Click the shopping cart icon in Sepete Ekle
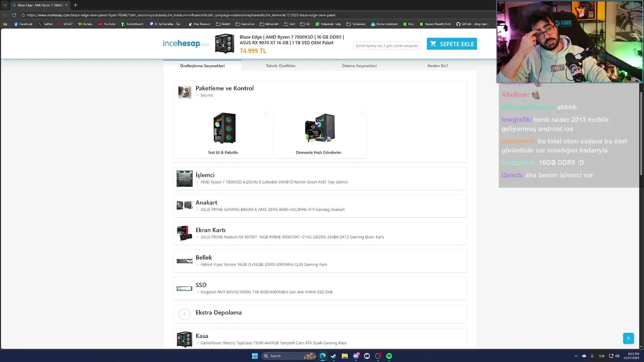This screenshot has height=362, width=644. pos(433,44)
